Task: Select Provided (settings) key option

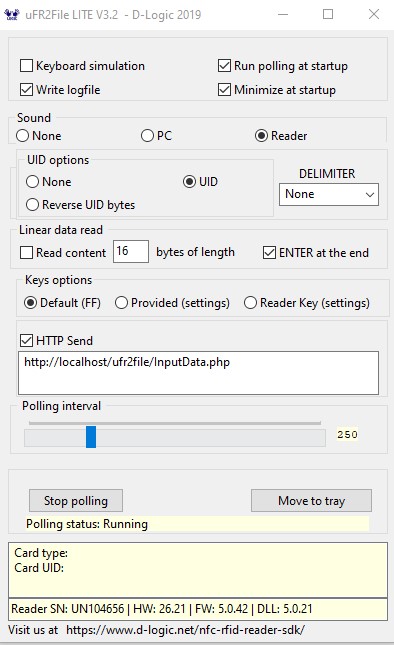Action: [x=121, y=303]
